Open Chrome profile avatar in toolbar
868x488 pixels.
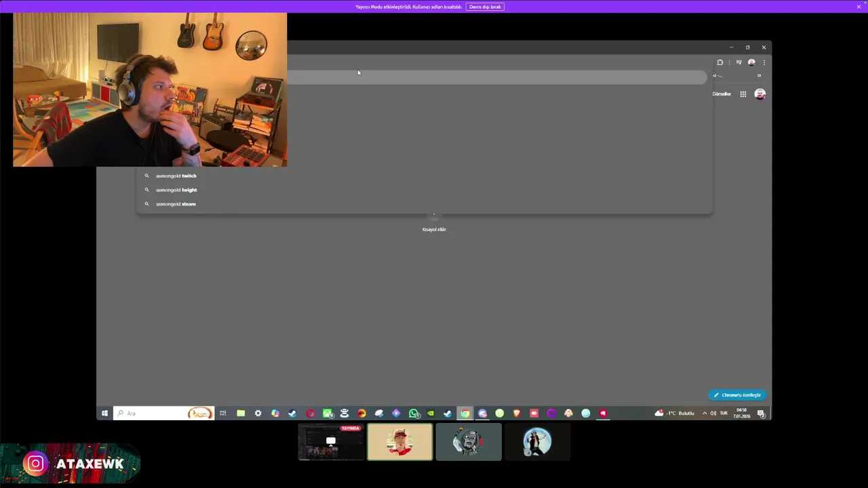coord(751,62)
